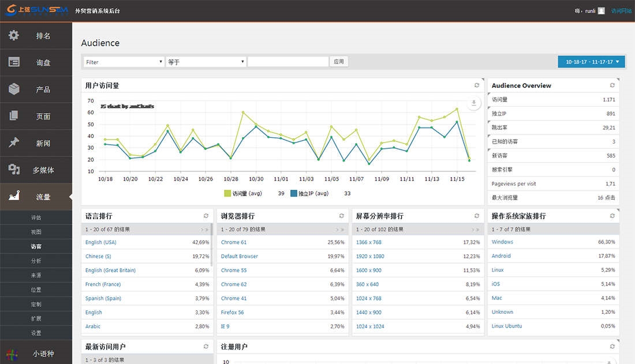Open the Firefox 56 browser link
Viewport: 635px width, 364px height.
(x=232, y=312)
